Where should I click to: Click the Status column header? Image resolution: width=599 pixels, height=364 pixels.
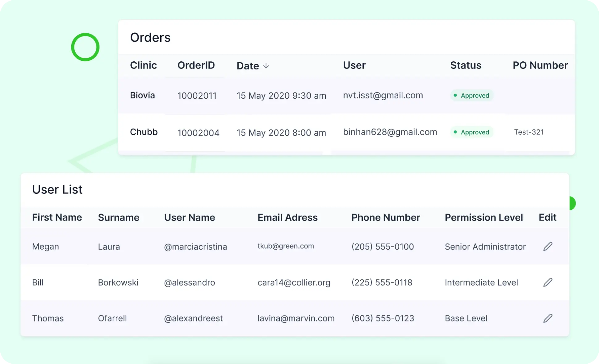466,65
